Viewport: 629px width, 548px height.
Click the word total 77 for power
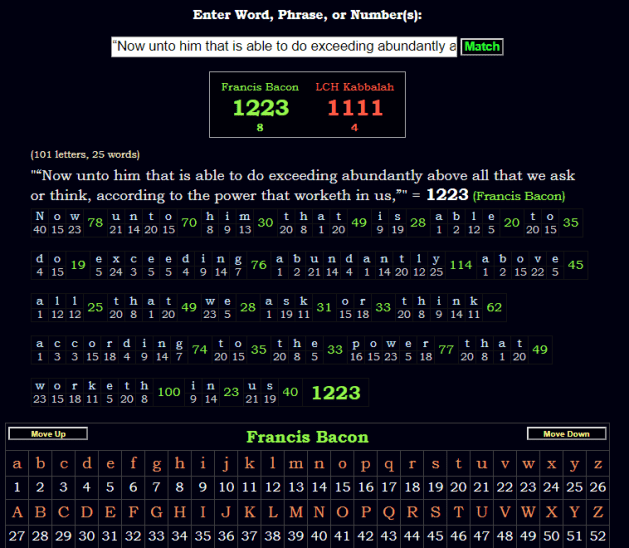click(x=446, y=350)
